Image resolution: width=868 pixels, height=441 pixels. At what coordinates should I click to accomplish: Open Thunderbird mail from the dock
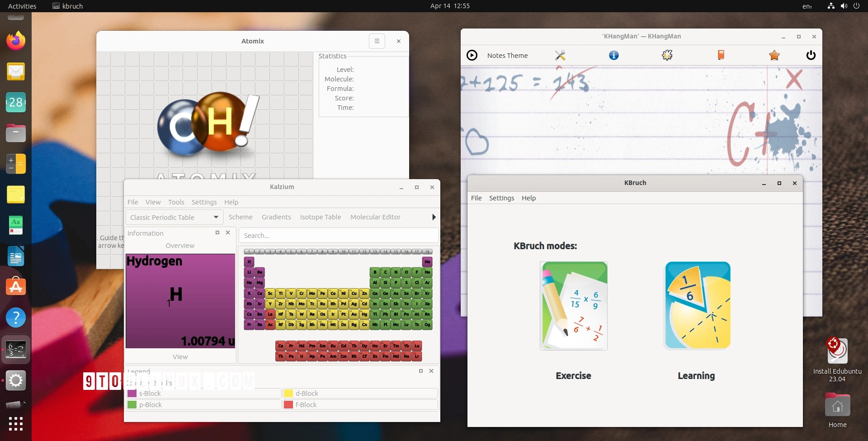pos(16,71)
